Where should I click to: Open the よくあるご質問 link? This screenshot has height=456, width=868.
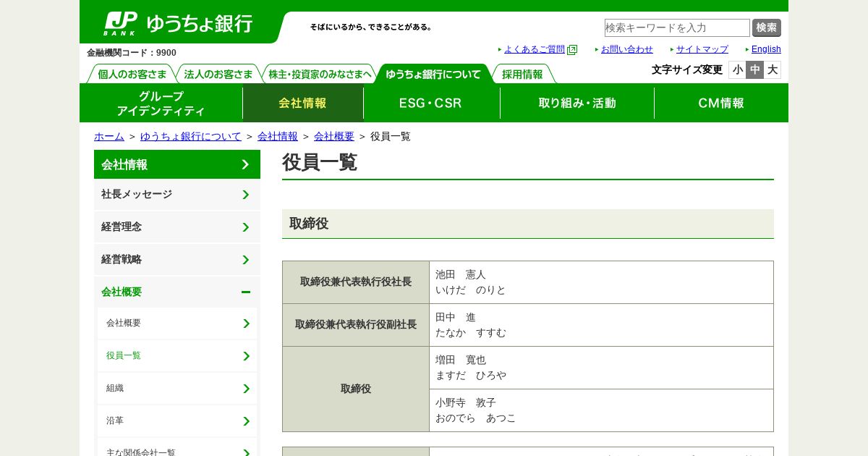(x=535, y=49)
